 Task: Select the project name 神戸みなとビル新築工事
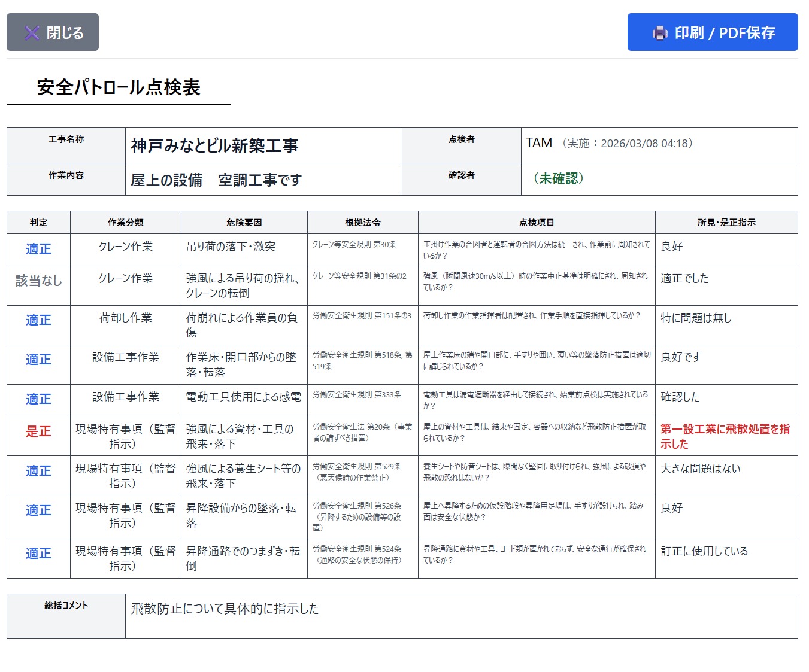(x=214, y=145)
